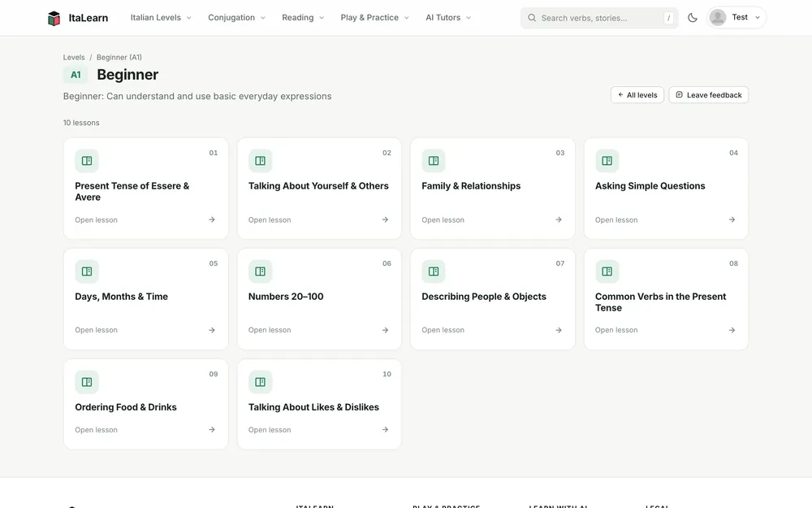Viewport: 812px width, 508px height.
Task: Click the Test user avatar picture
Action: click(718, 18)
